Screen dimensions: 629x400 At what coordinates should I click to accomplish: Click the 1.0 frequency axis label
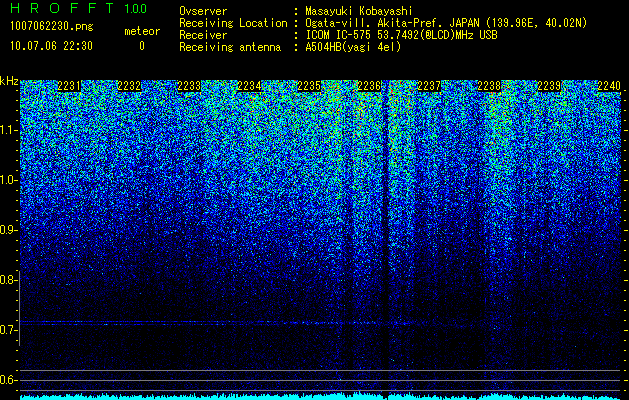7,180
